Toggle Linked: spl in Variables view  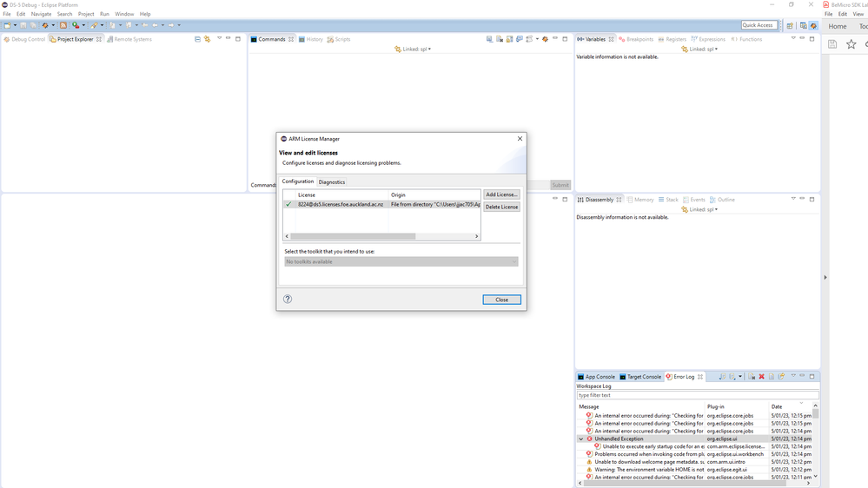point(699,49)
